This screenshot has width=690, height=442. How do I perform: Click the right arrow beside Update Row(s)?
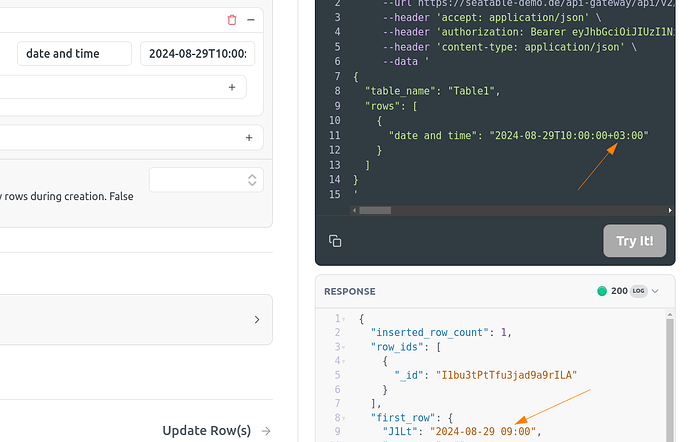[x=265, y=431]
